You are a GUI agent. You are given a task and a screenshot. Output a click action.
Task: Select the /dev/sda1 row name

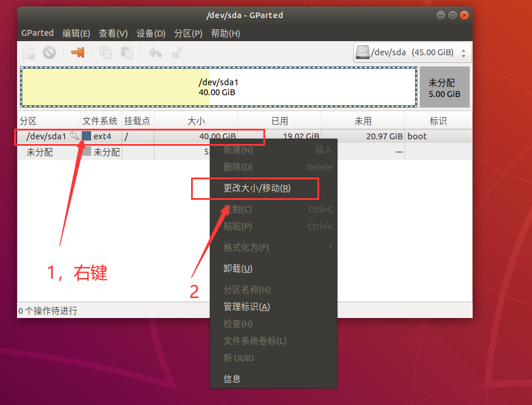[x=46, y=136]
